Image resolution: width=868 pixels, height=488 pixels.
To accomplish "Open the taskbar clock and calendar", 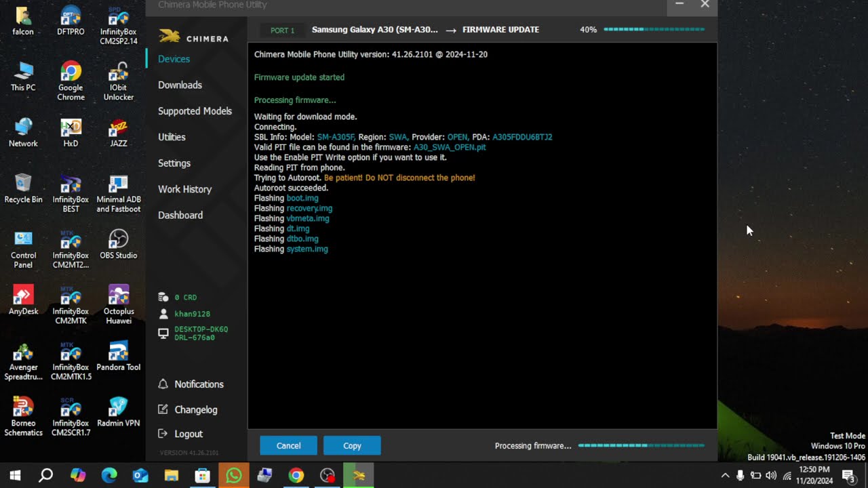I will [x=814, y=475].
